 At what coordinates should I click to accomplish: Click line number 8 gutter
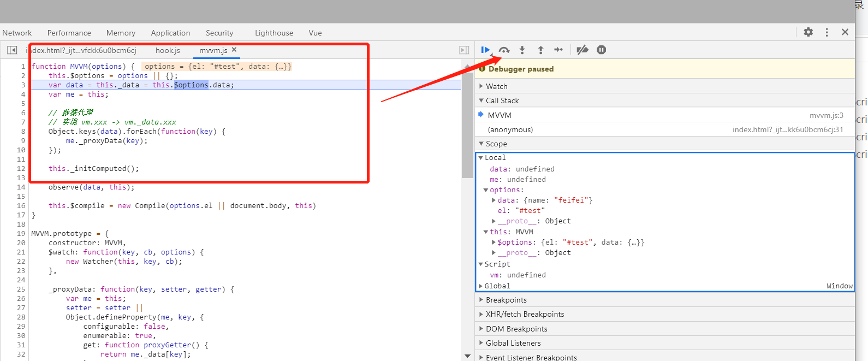[23, 131]
